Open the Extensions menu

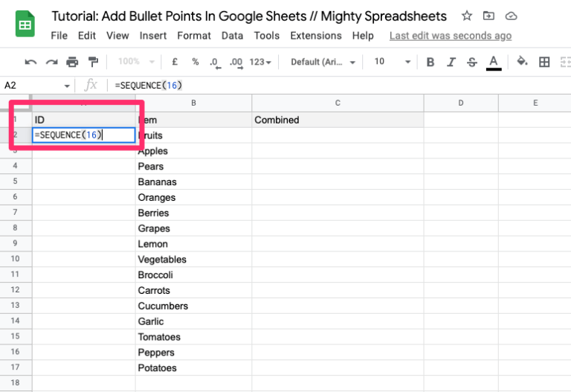point(316,36)
